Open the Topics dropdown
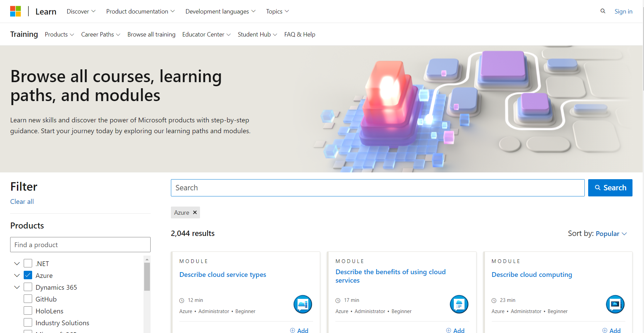 point(277,11)
